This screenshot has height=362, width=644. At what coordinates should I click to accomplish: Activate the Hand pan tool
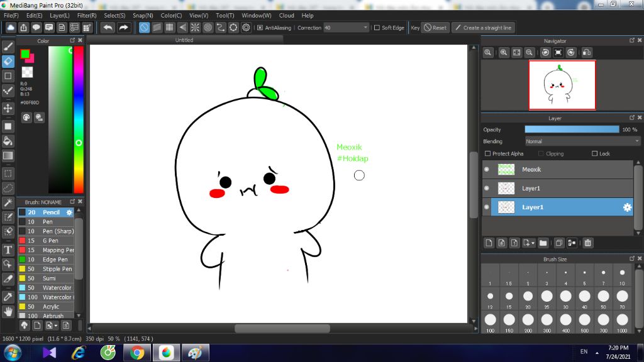coord(8,310)
